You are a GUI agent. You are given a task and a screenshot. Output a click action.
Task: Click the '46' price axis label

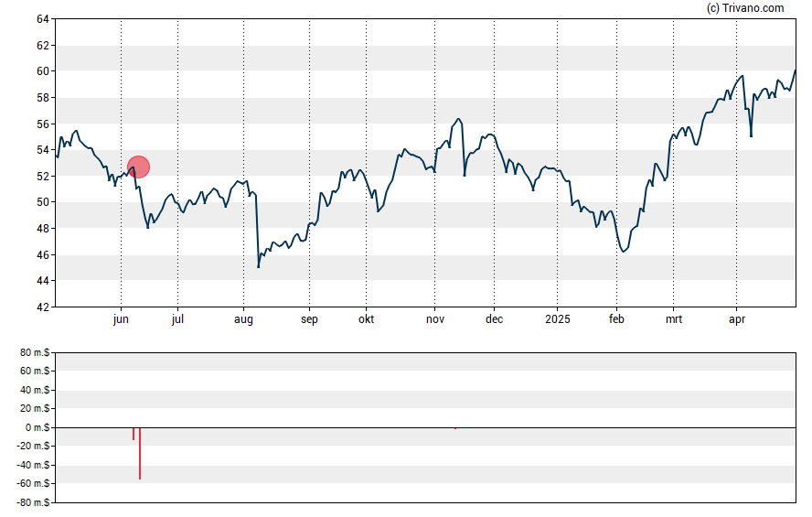(42, 255)
